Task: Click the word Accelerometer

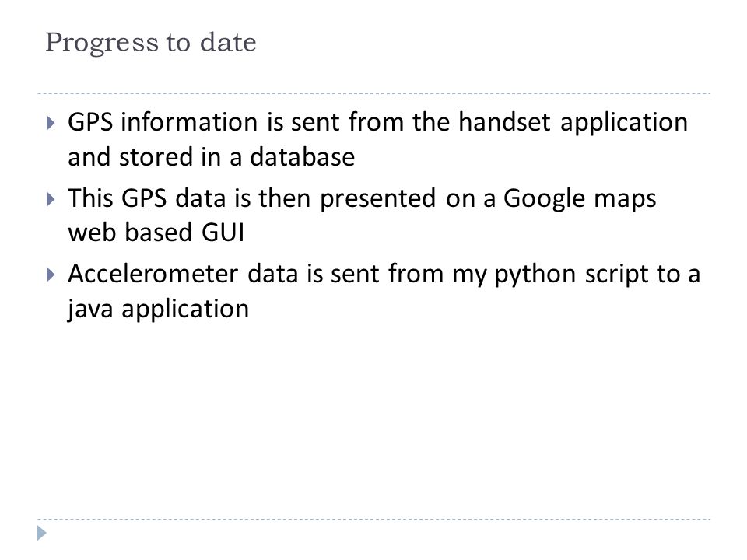Action: [153, 275]
